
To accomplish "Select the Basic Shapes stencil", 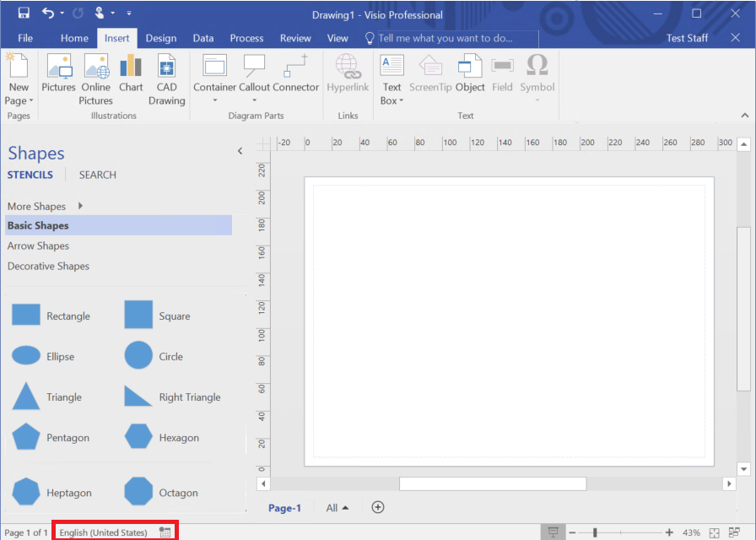I will pyautogui.click(x=119, y=225).
